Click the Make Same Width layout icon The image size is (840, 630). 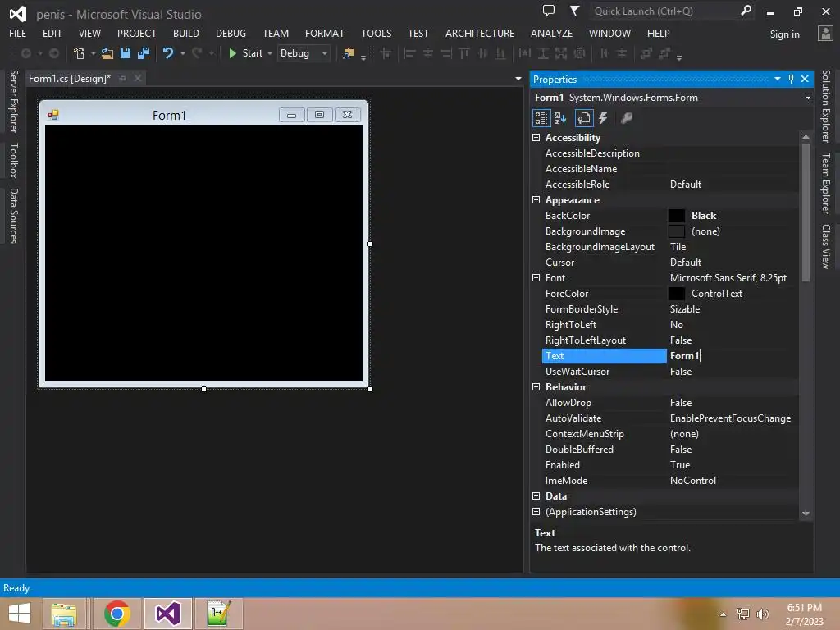525,53
